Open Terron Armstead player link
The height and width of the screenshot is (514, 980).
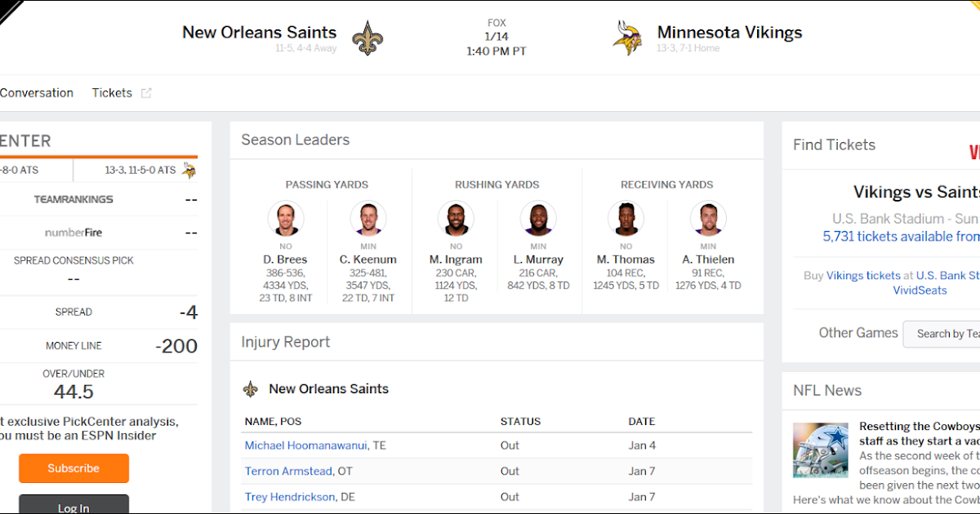[288, 471]
